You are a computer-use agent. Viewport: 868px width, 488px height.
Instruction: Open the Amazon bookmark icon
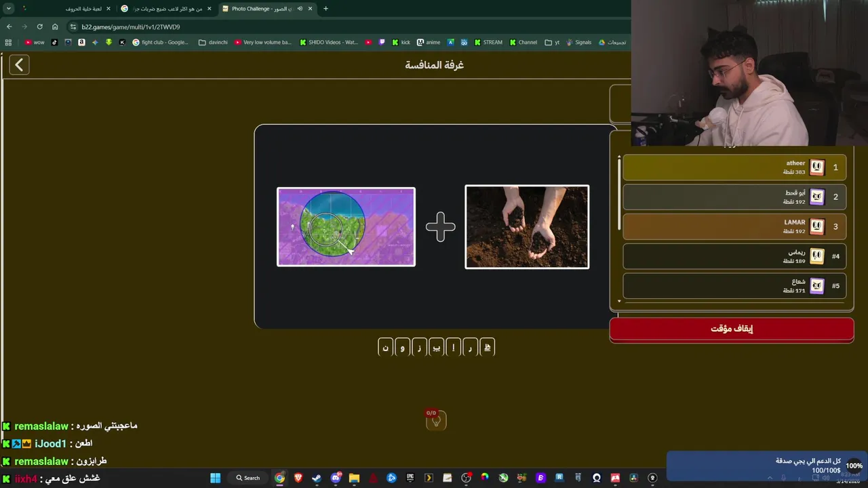tap(81, 42)
